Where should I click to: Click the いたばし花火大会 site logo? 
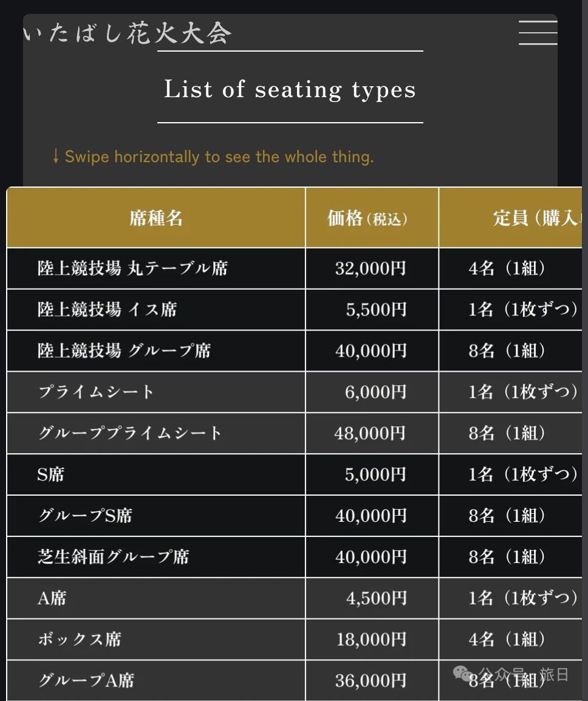click(128, 33)
